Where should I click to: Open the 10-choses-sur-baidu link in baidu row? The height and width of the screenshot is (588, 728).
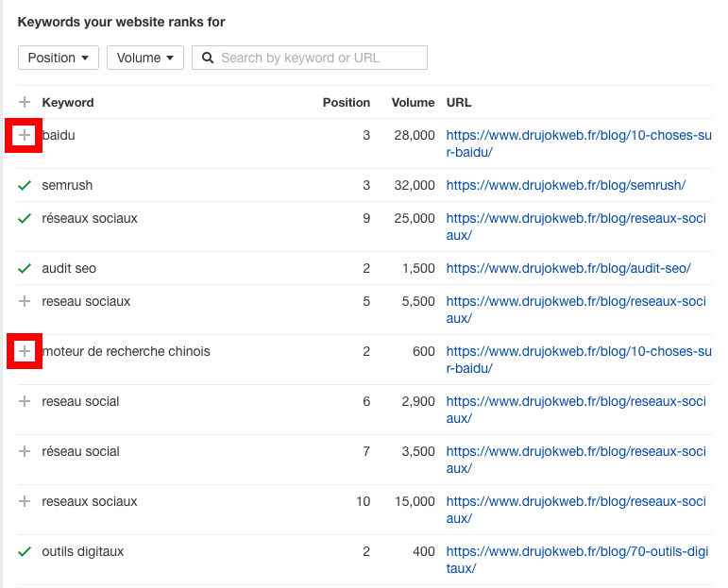[x=579, y=143]
